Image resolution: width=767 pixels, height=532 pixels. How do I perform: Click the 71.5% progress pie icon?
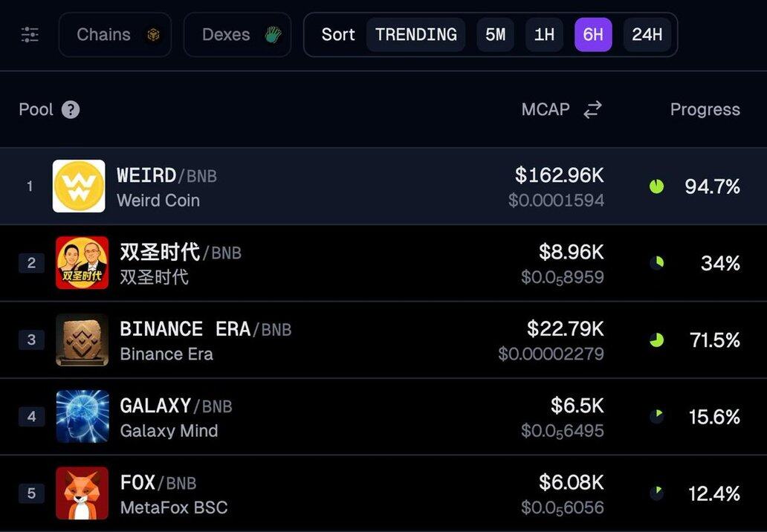[x=656, y=340]
